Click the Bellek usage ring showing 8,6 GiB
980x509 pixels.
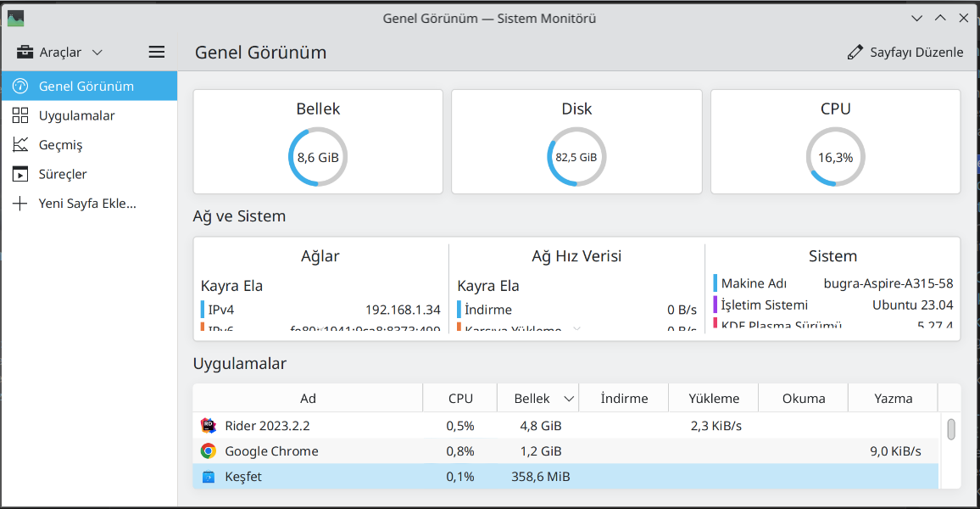(x=318, y=157)
